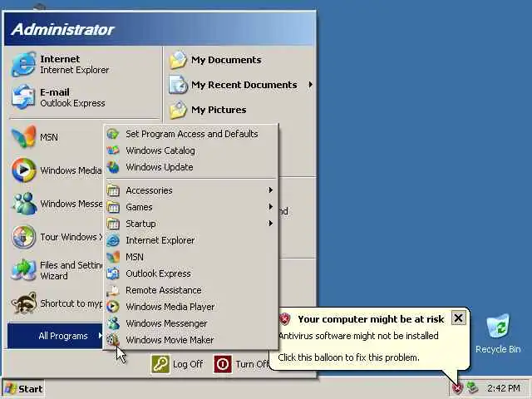The image size is (532, 399).
Task: Launch Windows Movie Maker from menu
Action: (192, 340)
